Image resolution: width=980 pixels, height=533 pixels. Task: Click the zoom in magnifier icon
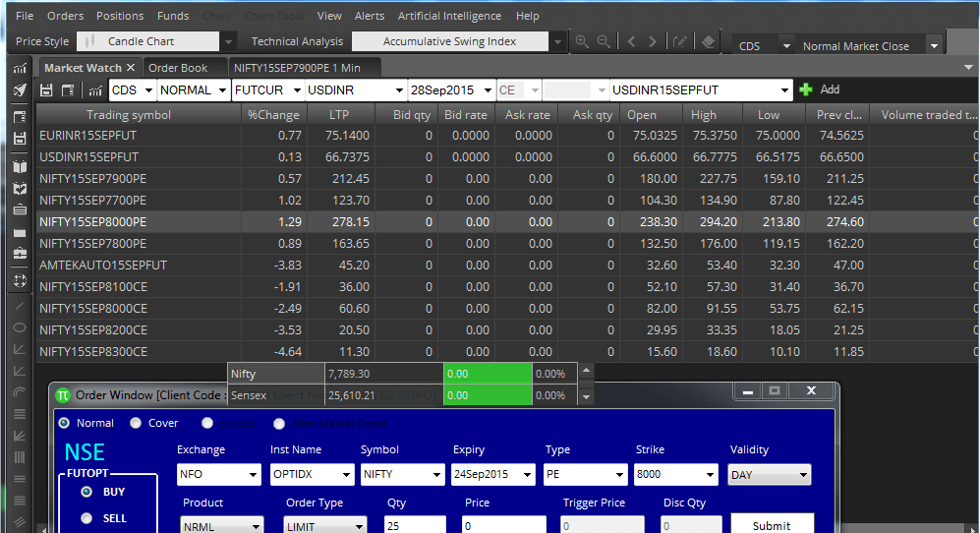click(x=581, y=41)
